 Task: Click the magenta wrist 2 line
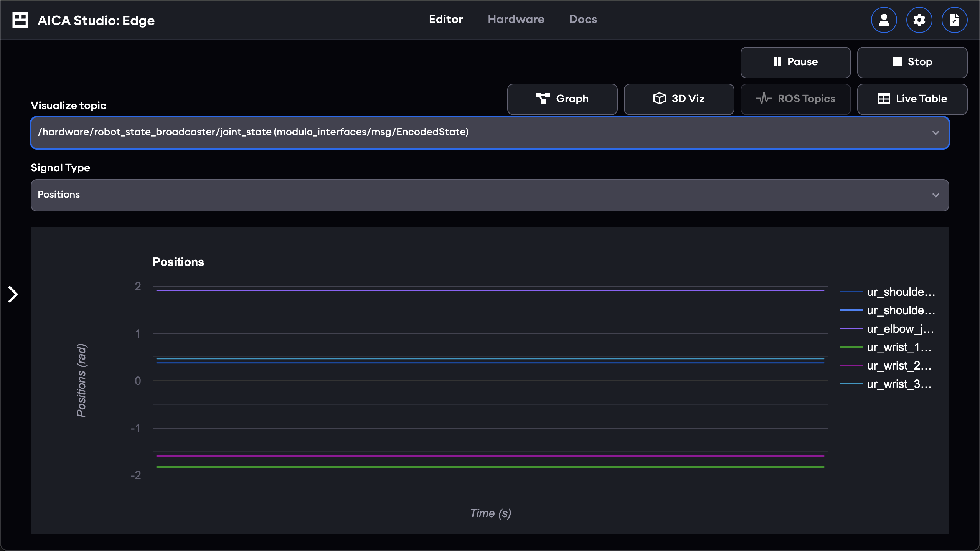(490, 456)
